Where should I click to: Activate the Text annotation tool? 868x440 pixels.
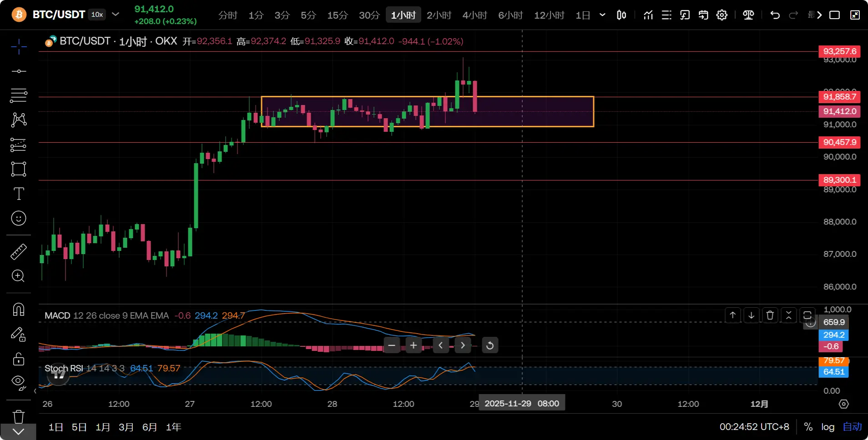(x=19, y=194)
